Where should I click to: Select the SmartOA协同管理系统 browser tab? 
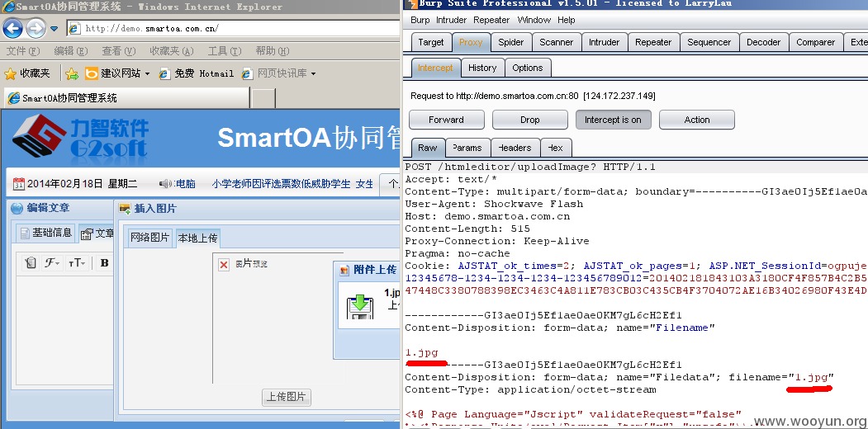pos(126,98)
